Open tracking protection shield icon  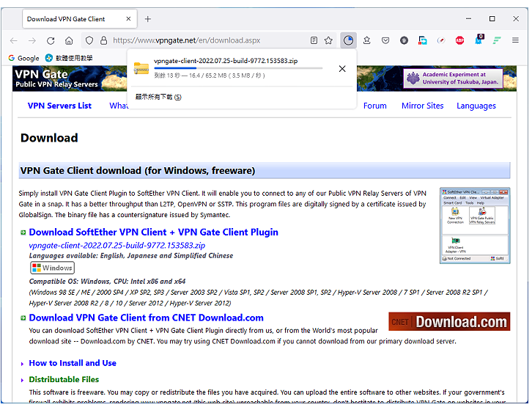(89, 40)
